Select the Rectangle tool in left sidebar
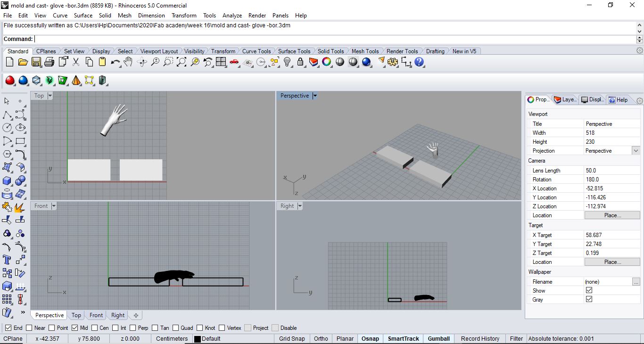The image size is (644, 344). point(20,141)
